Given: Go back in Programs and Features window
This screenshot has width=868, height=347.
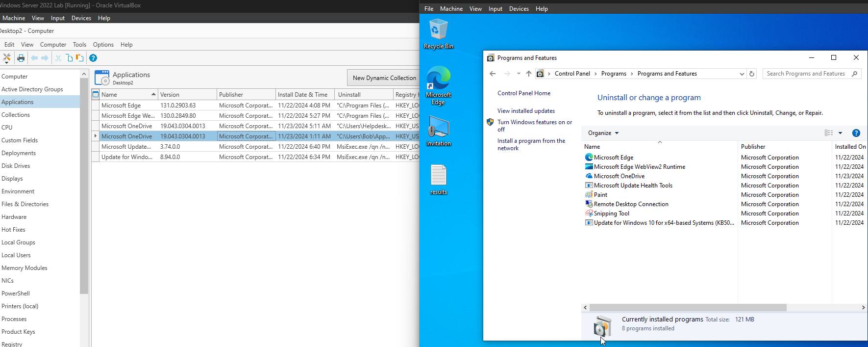Looking at the screenshot, I should [493, 74].
